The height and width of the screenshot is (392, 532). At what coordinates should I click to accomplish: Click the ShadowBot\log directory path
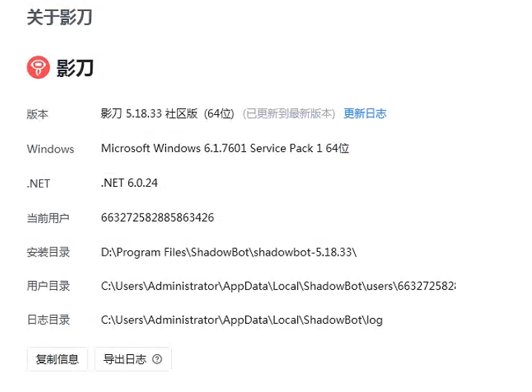click(x=242, y=320)
